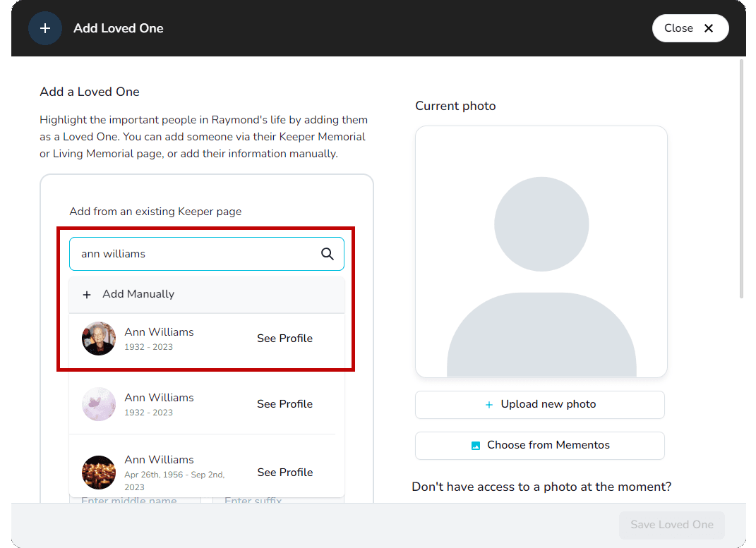
Task: Click the image icon in Choose from Mementos
Action: [476, 446]
